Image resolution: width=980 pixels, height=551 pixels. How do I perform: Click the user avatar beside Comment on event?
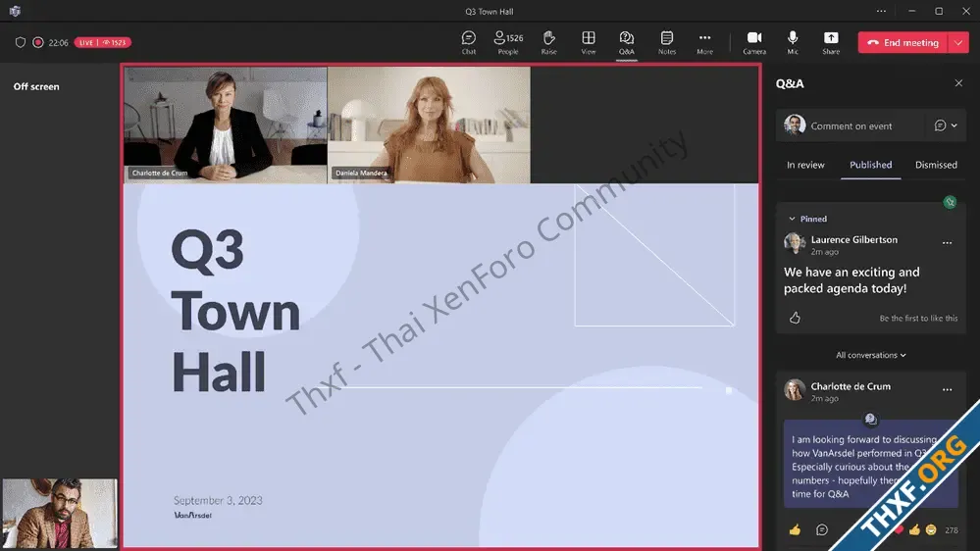(795, 125)
